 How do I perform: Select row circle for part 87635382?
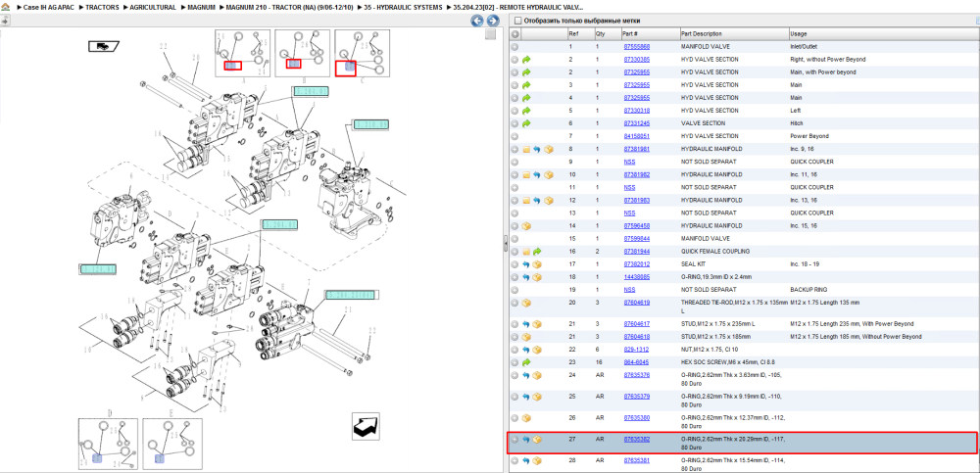[x=515, y=440]
